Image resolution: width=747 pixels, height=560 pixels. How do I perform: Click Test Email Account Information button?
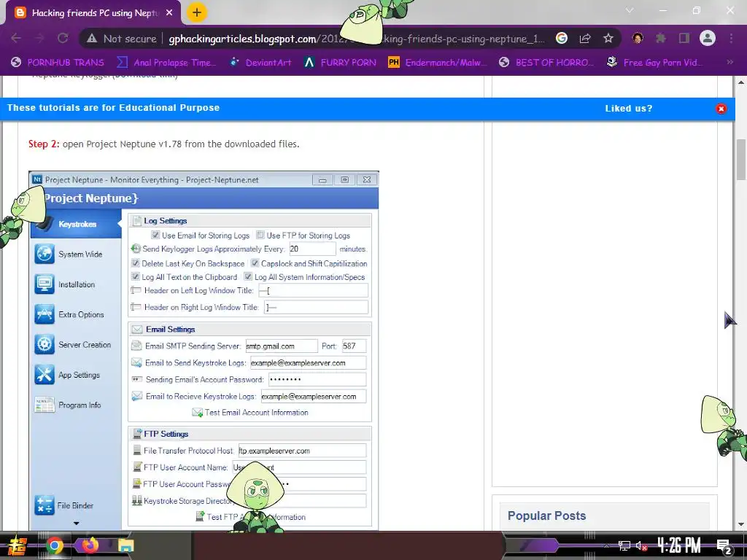tap(250, 413)
